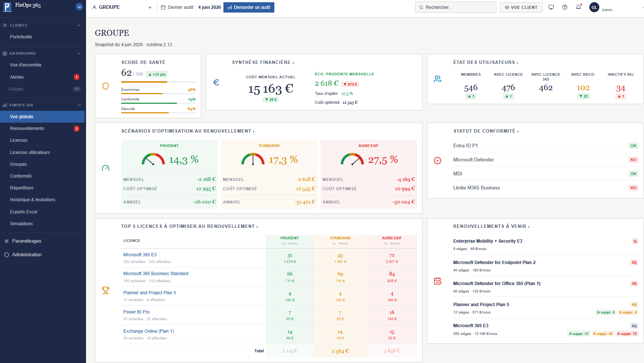Click the Standard scenario gauge dial
The height and width of the screenshot is (363, 644).
coord(253,159)
